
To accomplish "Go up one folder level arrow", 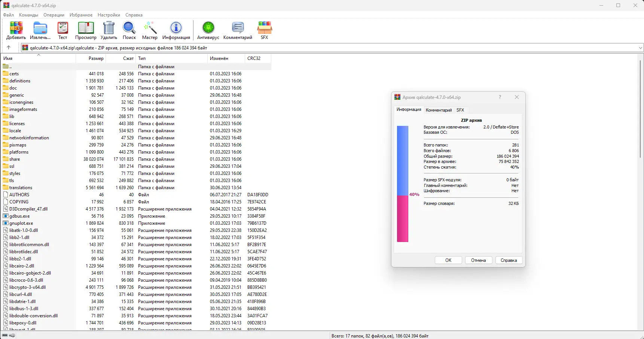I will (9, 48).
